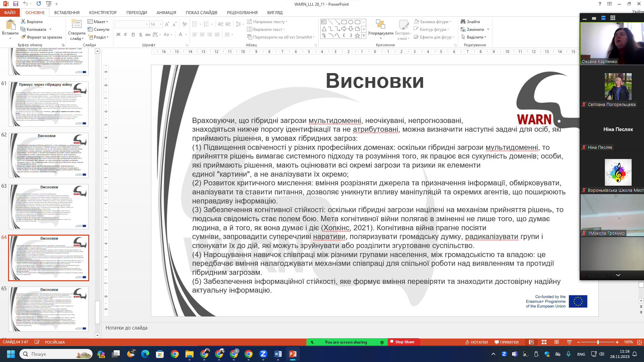The height and width of the screenshot is (362, 644).
Task: Open Shape Effects (Ефекти для фігур) dropdown
Action: (434, 37)
